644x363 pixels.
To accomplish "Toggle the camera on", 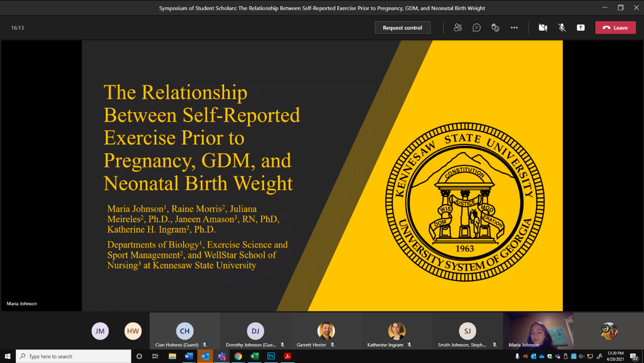I will pyautogui.click(x=543, y=28).
